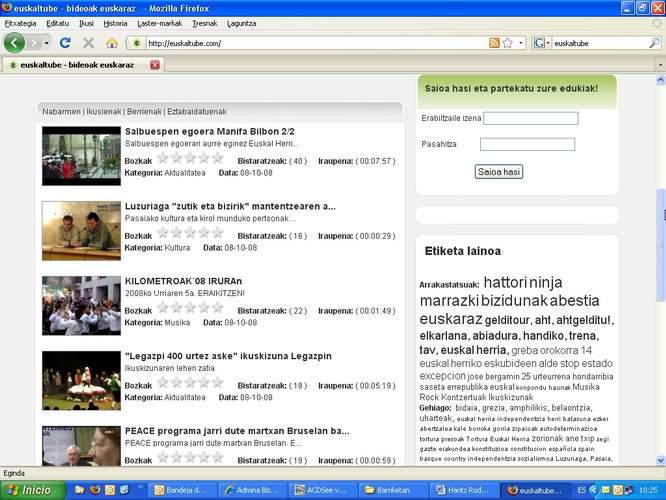666x500 pixels.
Task: Switch to Bandeja d... taskbar window
Action: point(181,490)
